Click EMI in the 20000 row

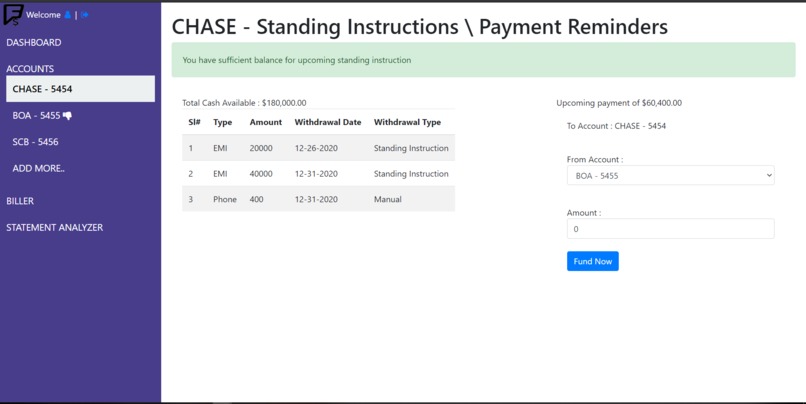pos(220,148)
